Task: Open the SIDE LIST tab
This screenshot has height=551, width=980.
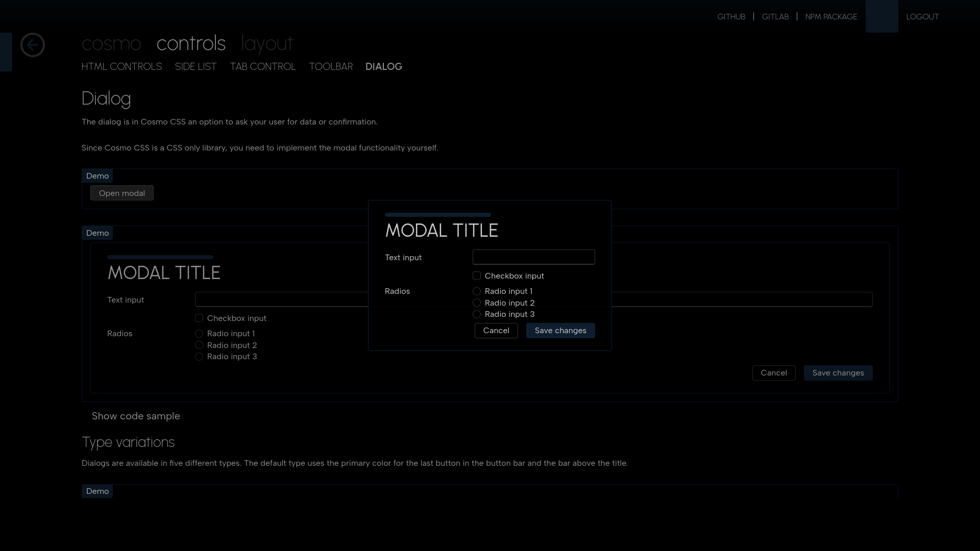Action: pyautogui.click(x=195, y=67)
